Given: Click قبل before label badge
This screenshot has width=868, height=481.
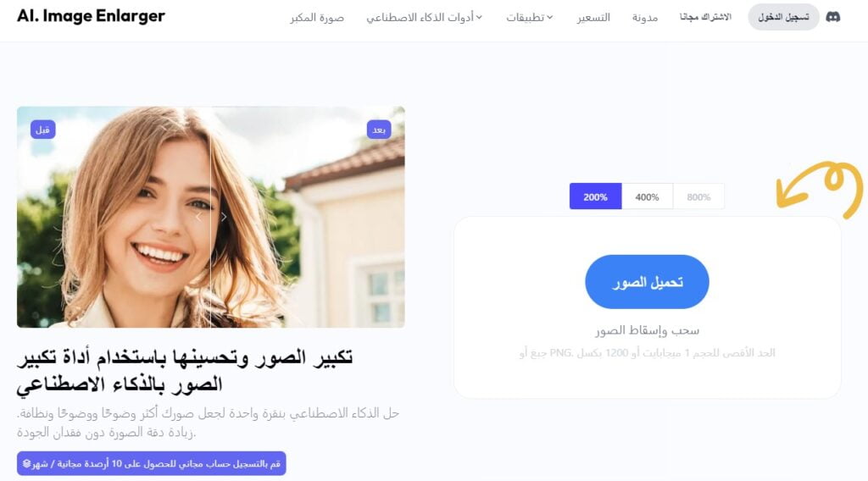Looking at the screenshot, I should click(42, 130).
